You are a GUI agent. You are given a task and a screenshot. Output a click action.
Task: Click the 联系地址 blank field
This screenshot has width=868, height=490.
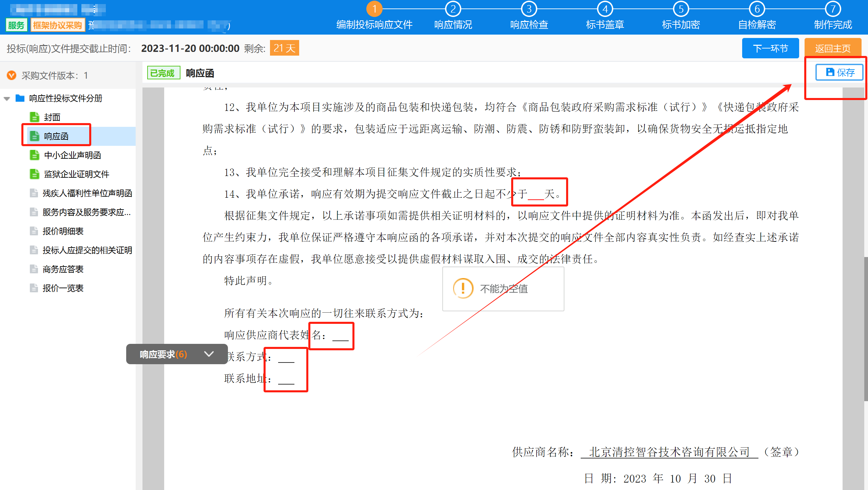pyautogui.click(x=286, y=379)
